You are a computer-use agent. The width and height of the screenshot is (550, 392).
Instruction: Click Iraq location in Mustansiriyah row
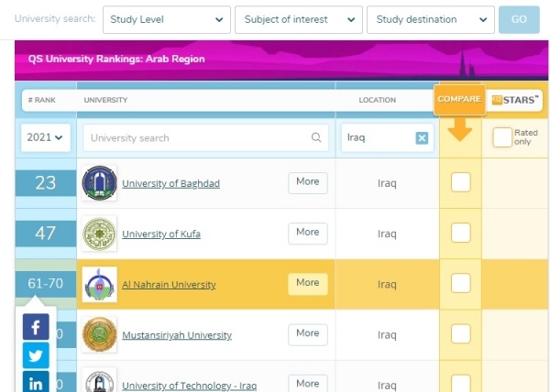click(x=387, y=334)
